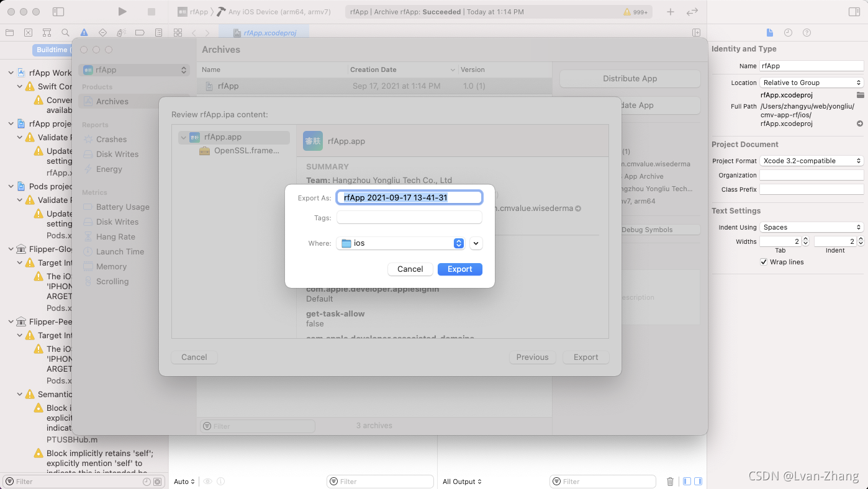Open the Project Format dropdown

click(x=811, y=161)
